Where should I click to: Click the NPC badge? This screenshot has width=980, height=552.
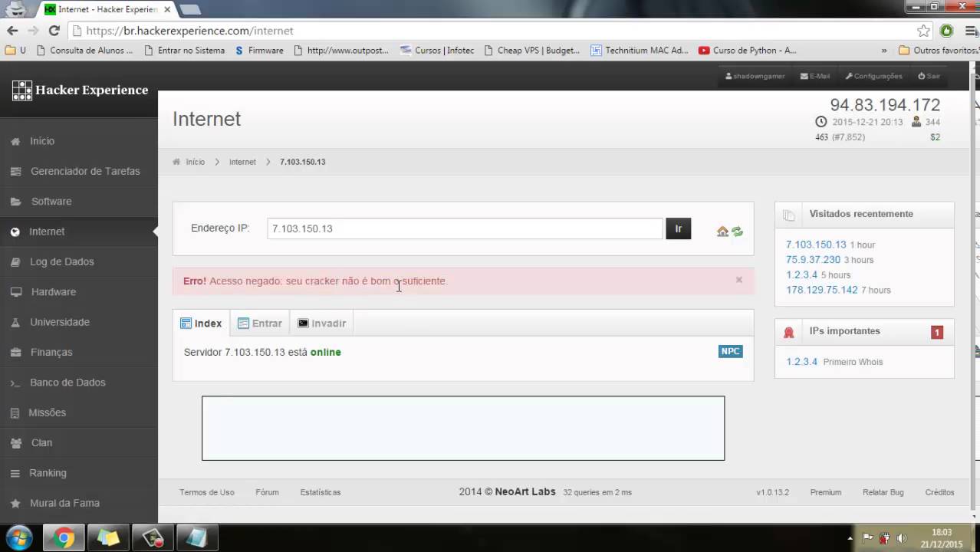[x=731, y=351]
